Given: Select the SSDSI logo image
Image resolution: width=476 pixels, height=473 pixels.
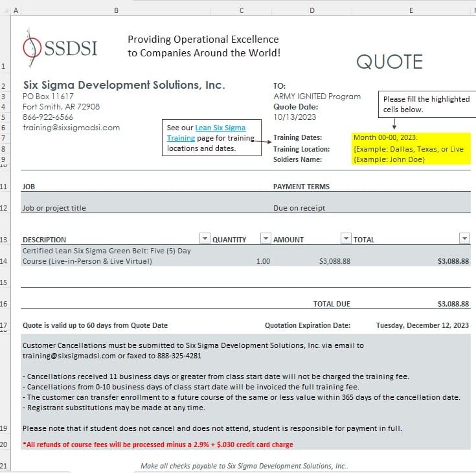Looking at the screenshot, I should click(x=60, y=48).
